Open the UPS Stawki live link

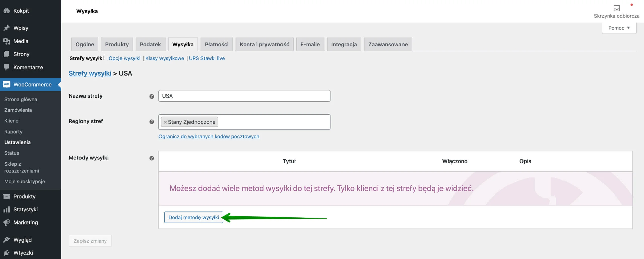[x=207, y=58]
